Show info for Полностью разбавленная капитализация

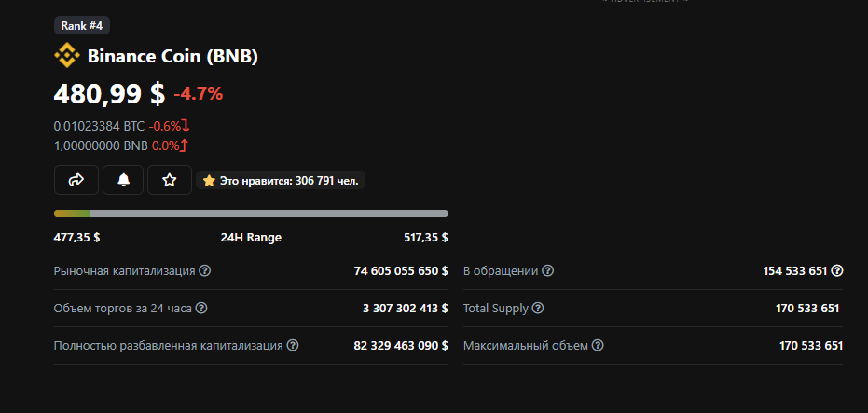click(293, 346)
